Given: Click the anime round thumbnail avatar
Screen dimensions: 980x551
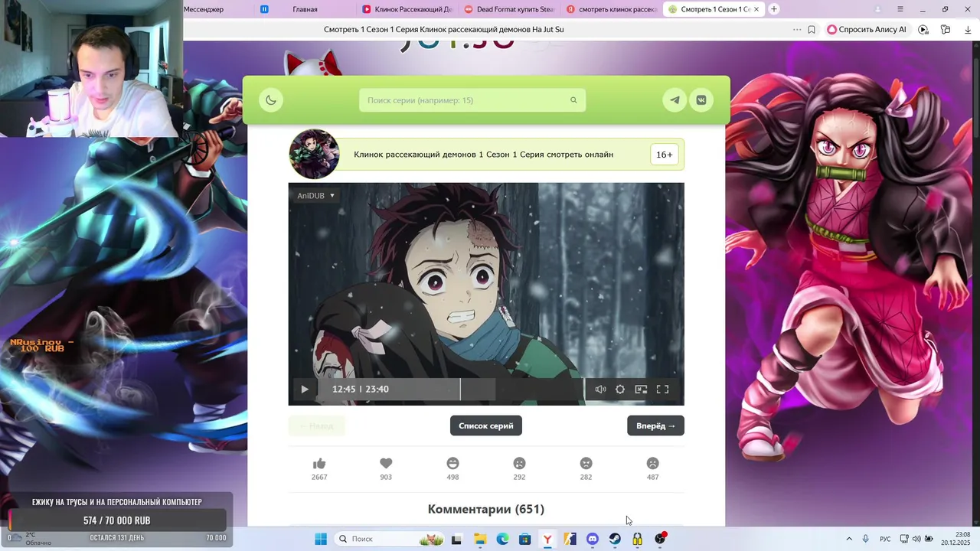Looking at the screenshot, I should click(x=314, y=154).
